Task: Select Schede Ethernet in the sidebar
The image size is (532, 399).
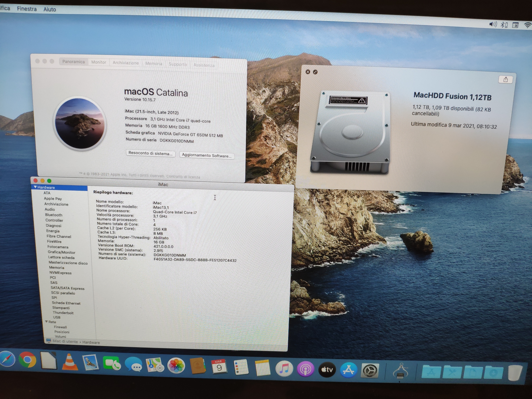Action: (66, 303)
